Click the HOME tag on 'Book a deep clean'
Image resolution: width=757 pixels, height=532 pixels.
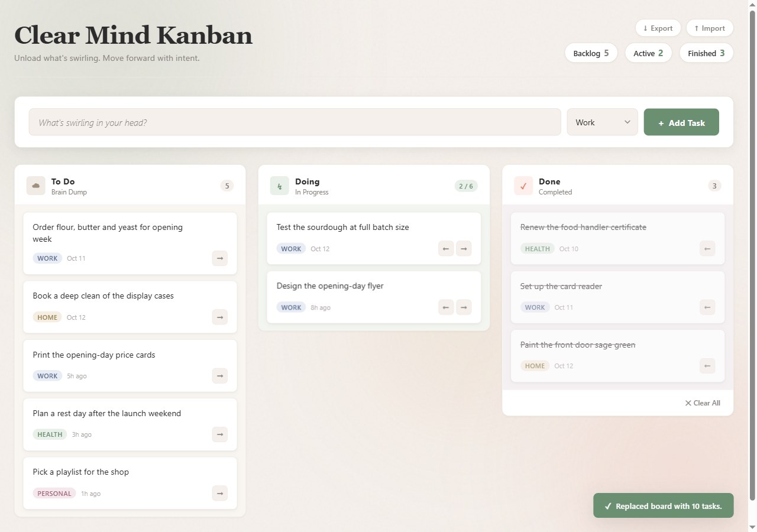pyautogui.click(x=47, y=317)
